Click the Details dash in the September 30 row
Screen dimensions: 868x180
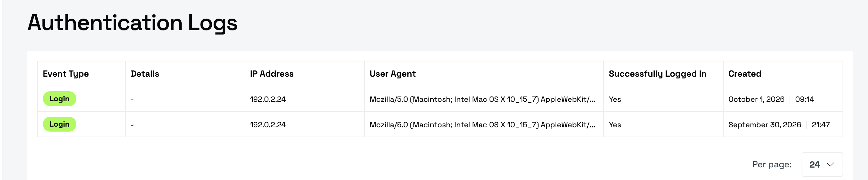pos(132,125)
